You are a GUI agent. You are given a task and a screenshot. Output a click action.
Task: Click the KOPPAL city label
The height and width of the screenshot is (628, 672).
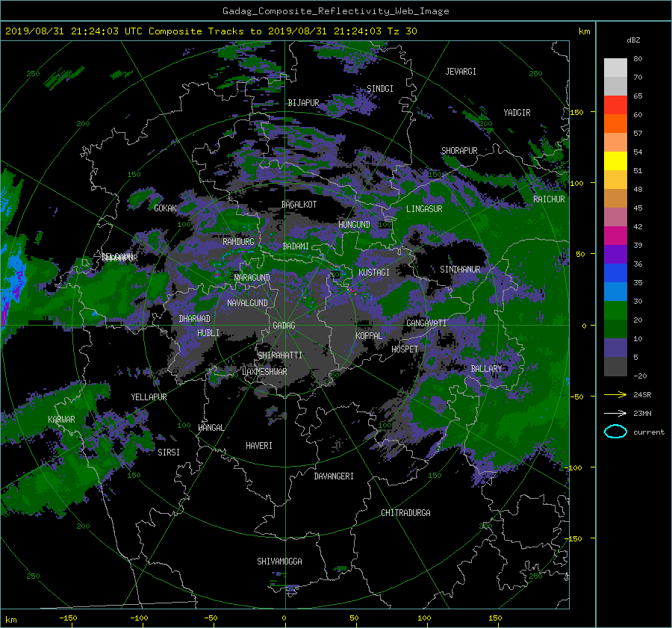369,335
